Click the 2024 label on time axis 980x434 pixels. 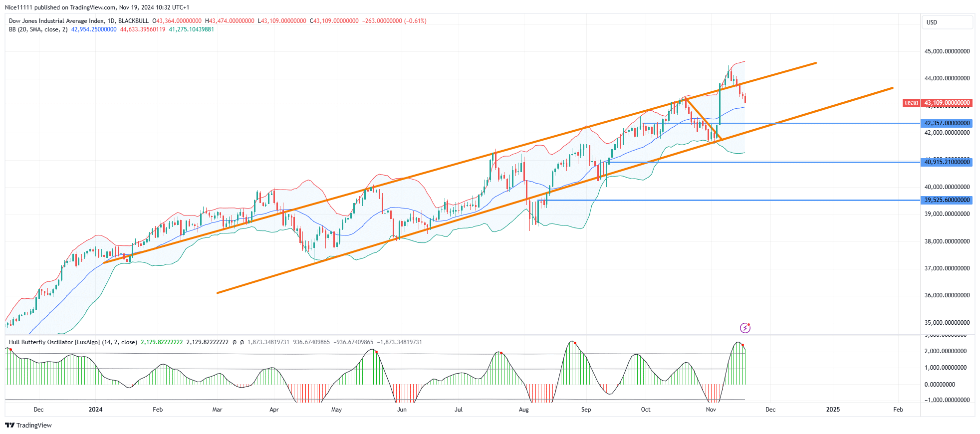(95, 410)
